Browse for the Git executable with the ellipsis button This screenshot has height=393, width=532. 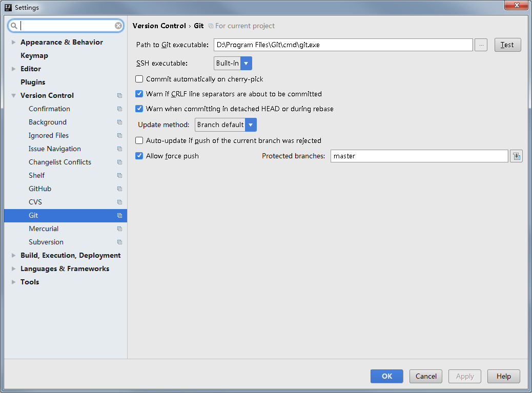481,45
